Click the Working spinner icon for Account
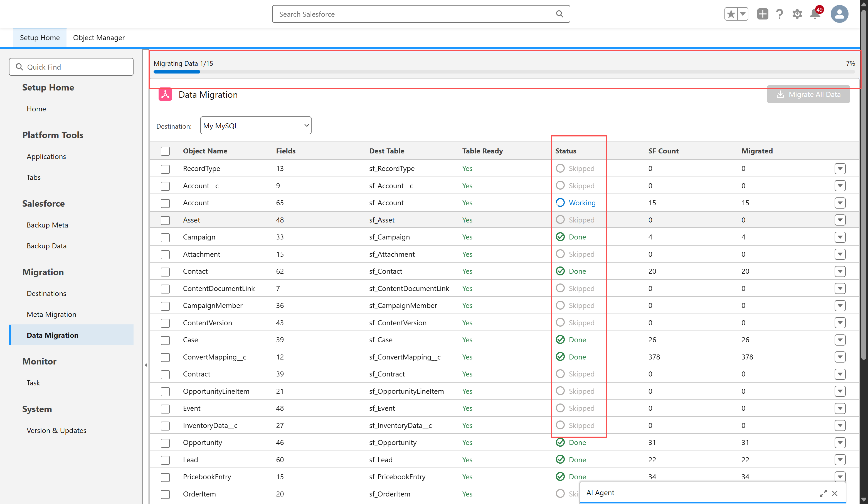This screenshot has width=868, height=504. click(560, 202)
